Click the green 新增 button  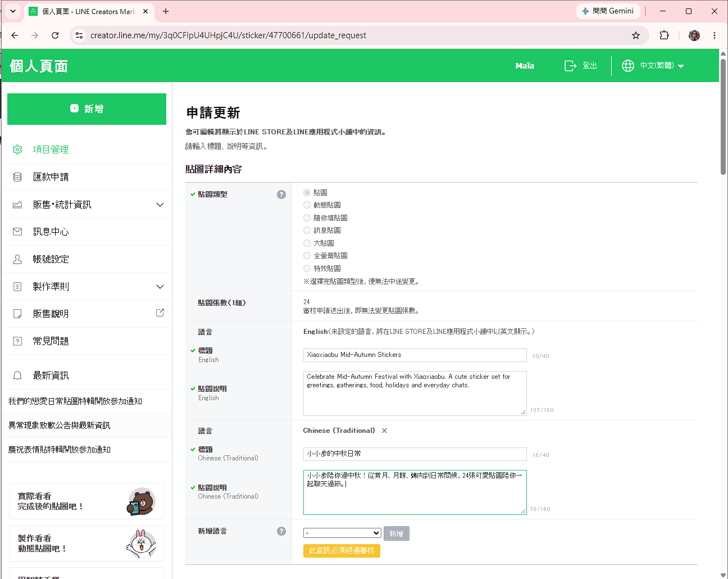point(87,109)
